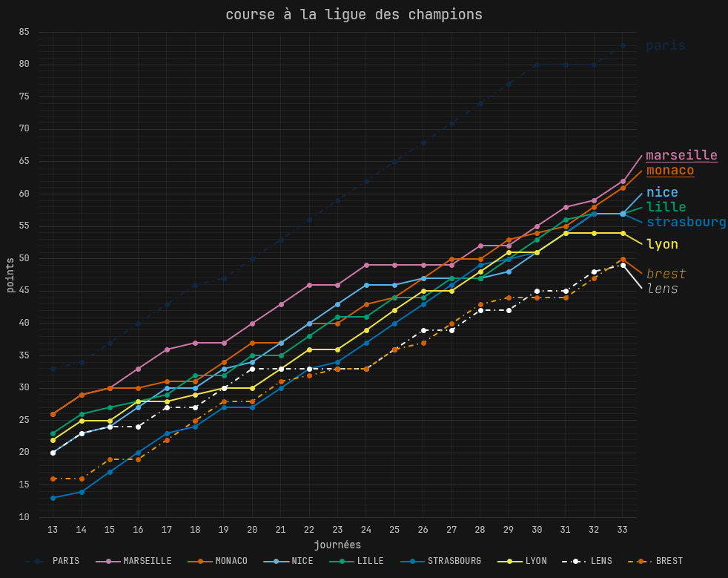Toggle the BREST legend entry

655,561
